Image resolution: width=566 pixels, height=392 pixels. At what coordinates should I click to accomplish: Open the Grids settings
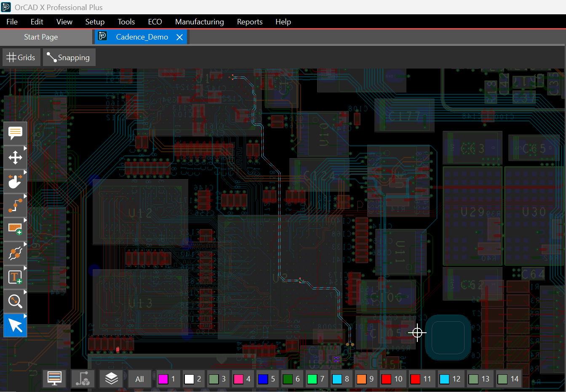pos(21,57)
